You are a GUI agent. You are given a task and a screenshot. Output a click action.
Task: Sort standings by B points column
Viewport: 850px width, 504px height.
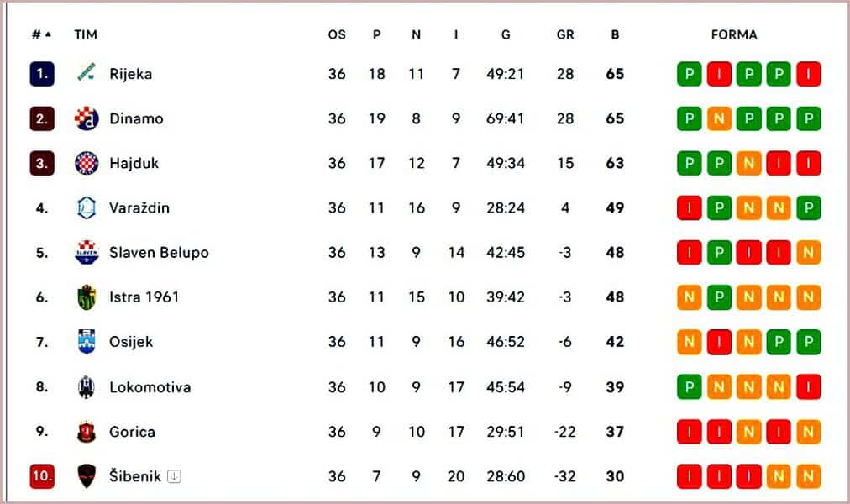(615, 34)
